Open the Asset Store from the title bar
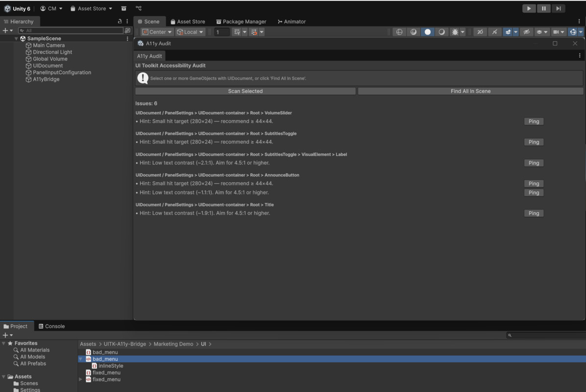586x392 pixels. [x=91, y=8]
